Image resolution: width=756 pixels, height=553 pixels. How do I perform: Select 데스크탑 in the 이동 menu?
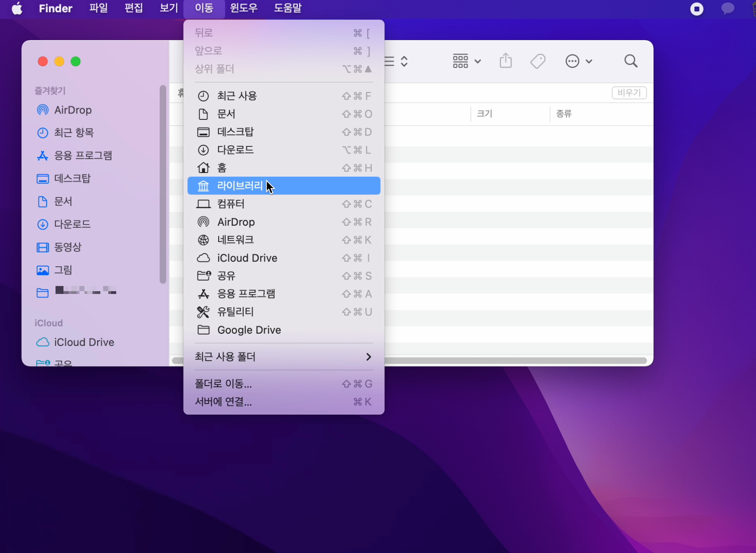[x=284, y=132]
